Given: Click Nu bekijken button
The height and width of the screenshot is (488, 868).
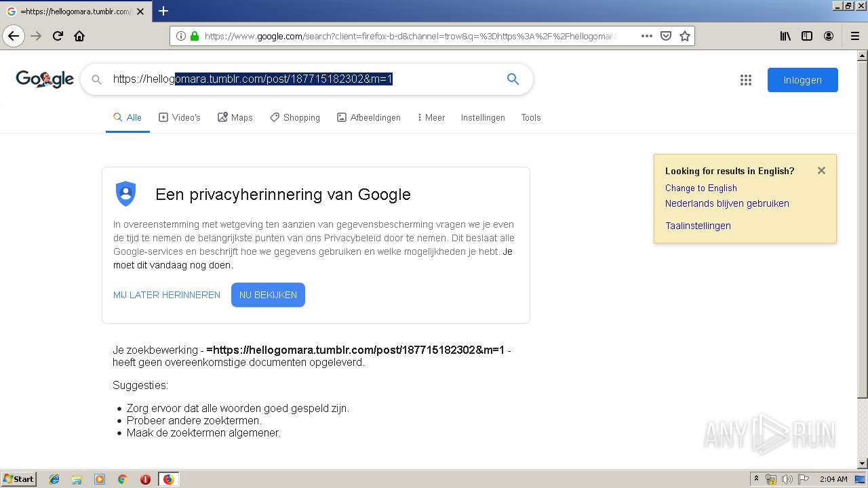Looking at the screenshot, I should click(268, 295).
